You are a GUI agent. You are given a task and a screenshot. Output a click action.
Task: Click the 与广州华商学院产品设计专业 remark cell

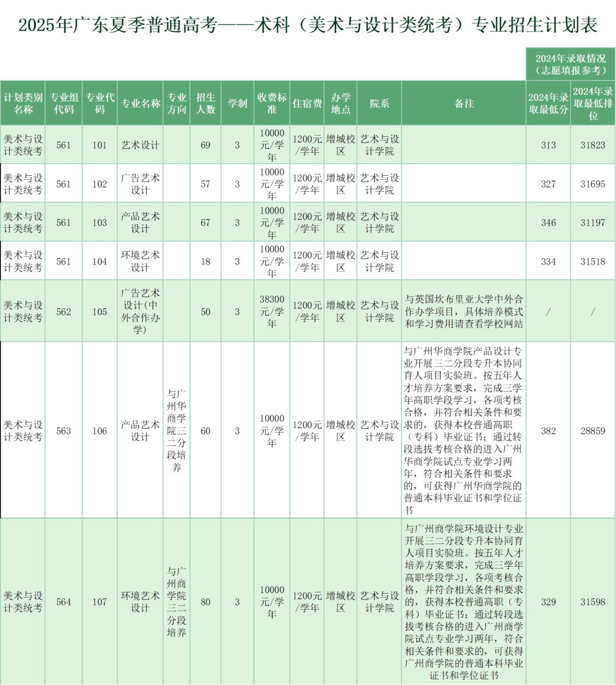(x=464, y=430)
